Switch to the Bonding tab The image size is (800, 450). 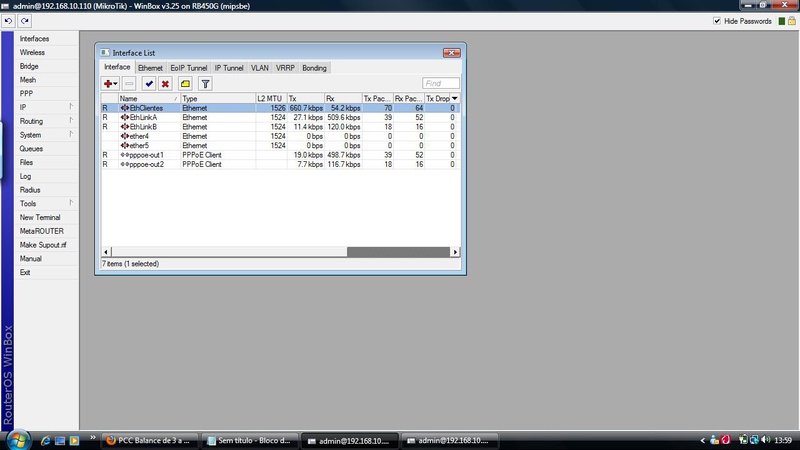tap(314, 68)
